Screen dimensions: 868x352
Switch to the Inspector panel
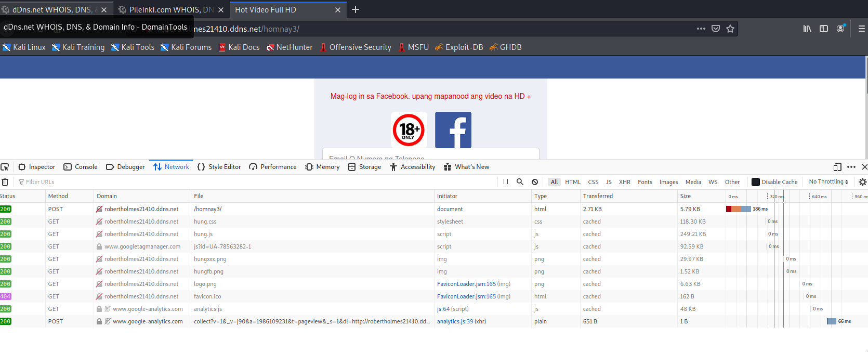pyautogui.click(x=37, y=167)
